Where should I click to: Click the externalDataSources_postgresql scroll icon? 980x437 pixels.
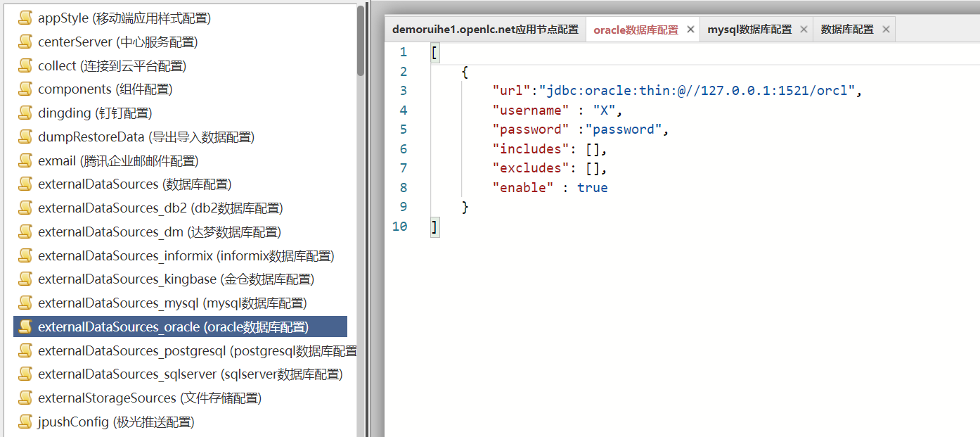[x=25, y=351]
